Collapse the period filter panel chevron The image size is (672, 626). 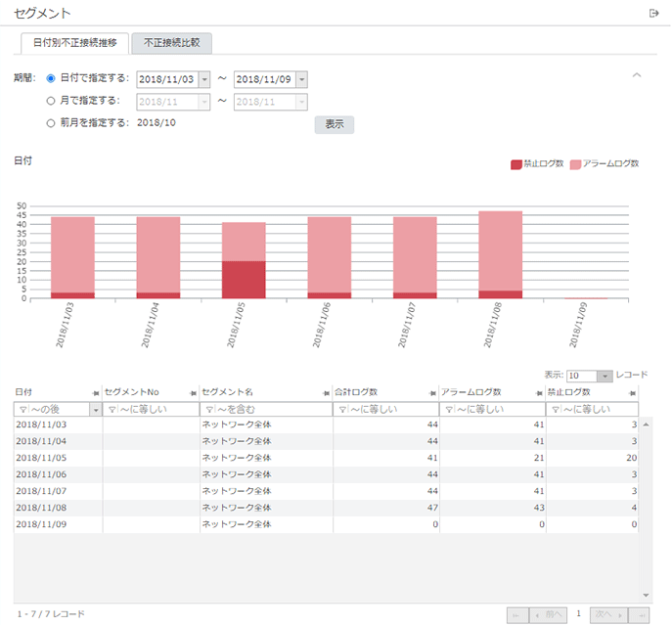tap(637, 75)
